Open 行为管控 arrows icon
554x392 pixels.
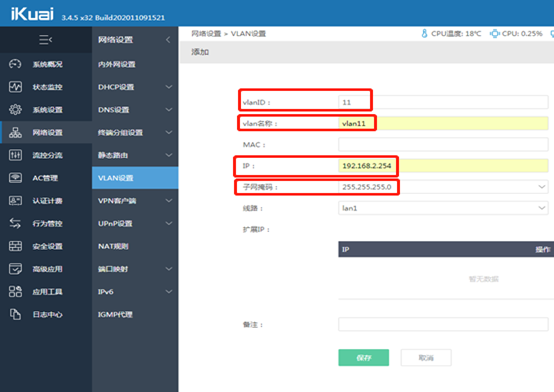pos(15,223)
